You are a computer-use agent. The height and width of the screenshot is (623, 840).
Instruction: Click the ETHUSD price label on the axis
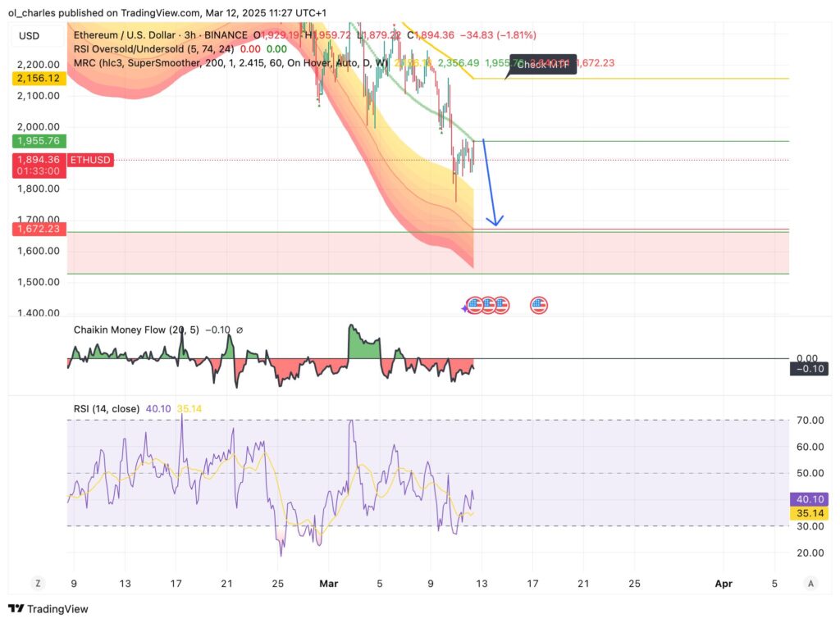[x=89, y=160]
